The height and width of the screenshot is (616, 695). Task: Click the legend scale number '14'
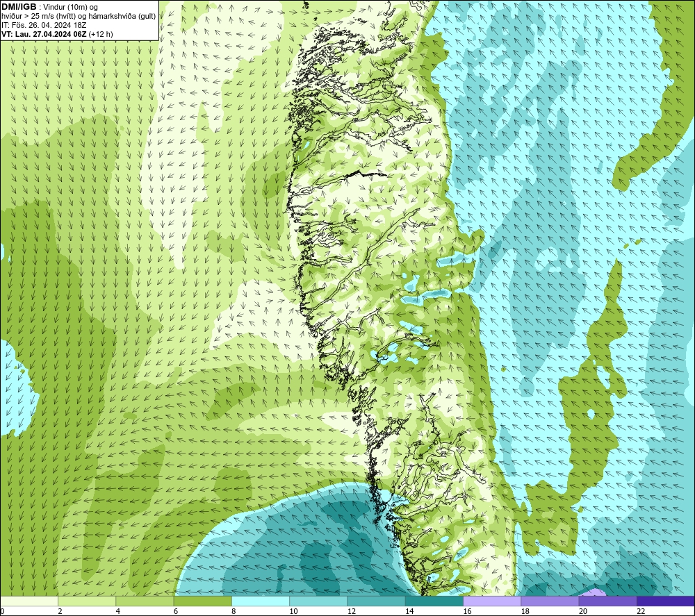pos(409,611)
